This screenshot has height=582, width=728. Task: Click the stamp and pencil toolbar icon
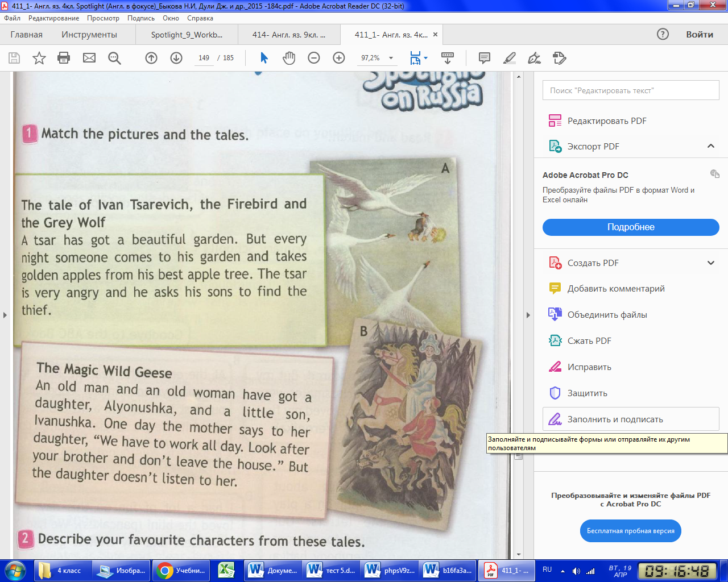point(560,58)
